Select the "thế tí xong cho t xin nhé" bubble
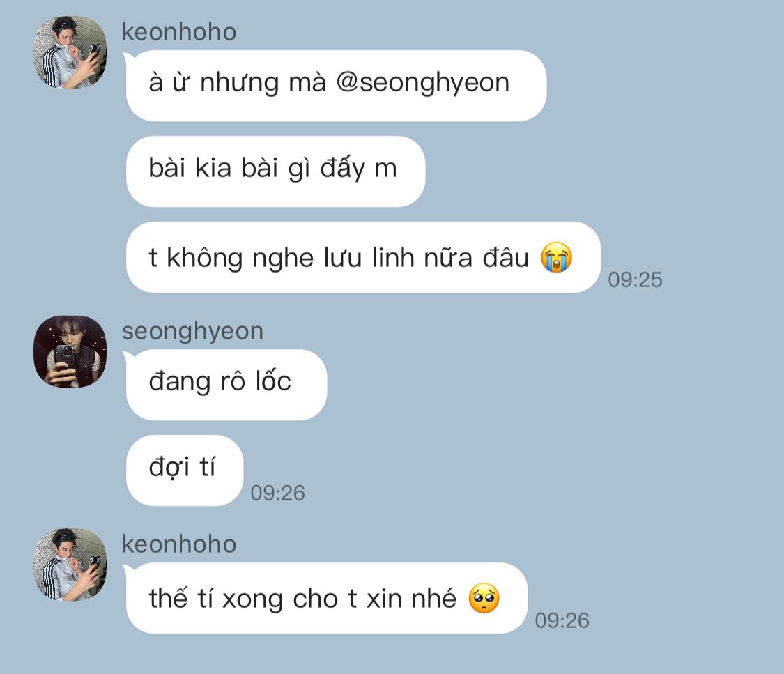Screen dimensions: 784x674 327,598
